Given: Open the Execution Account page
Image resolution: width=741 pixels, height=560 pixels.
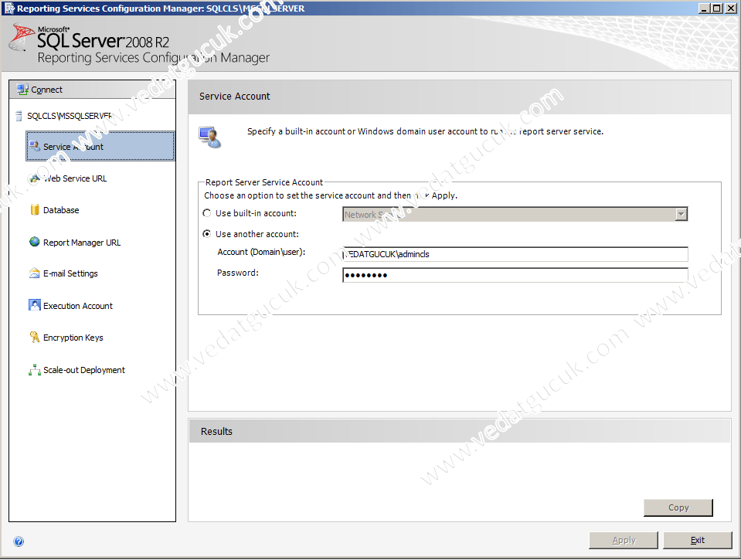Looking at the screenshot, I should tap(78, 306).
